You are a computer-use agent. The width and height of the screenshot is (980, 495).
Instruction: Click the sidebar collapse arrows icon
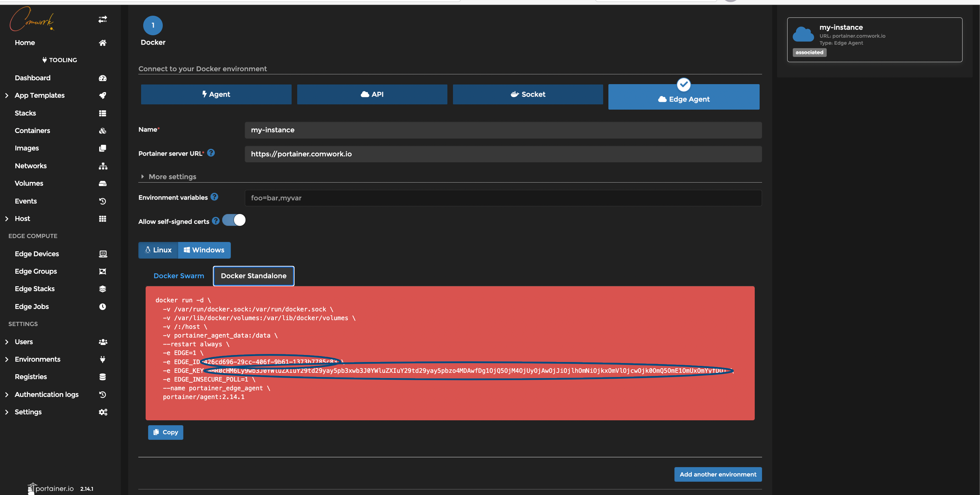coord(103,20)
